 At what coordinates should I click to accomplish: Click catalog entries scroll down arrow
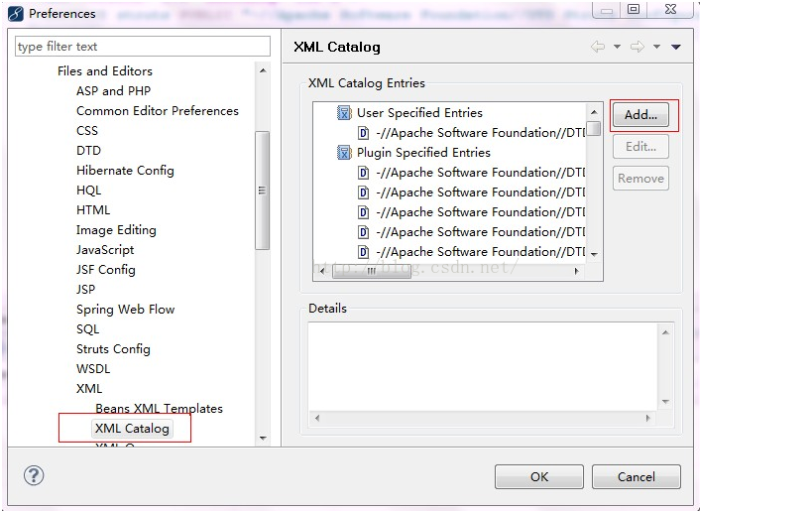pyautogui.click(x=594, y=254)
